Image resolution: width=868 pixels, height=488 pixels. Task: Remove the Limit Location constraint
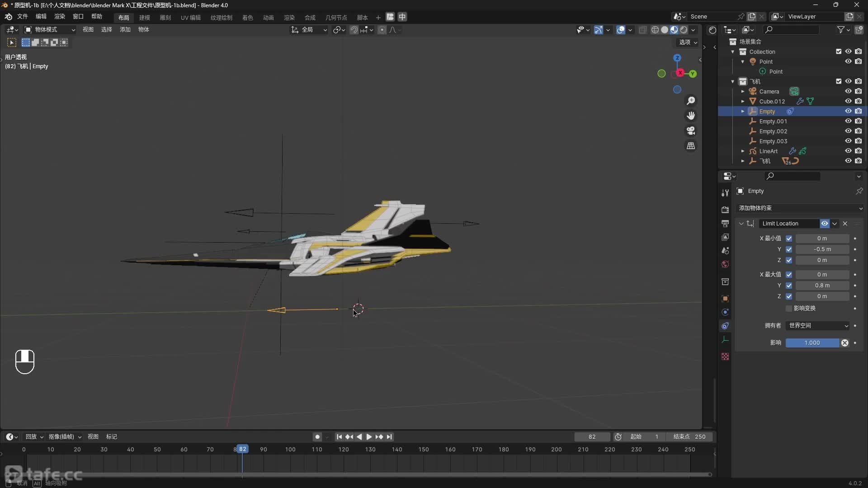[x=845, y=224]
